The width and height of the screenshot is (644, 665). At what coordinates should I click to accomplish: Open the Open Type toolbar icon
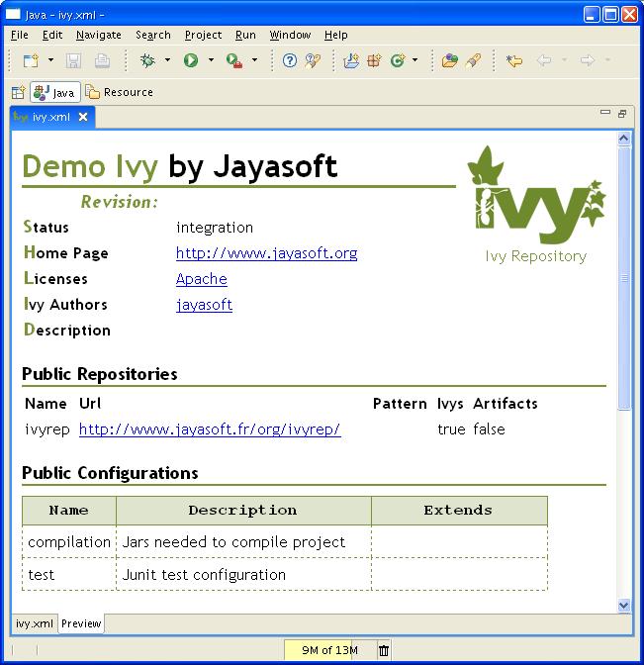(x=449, y=60)
